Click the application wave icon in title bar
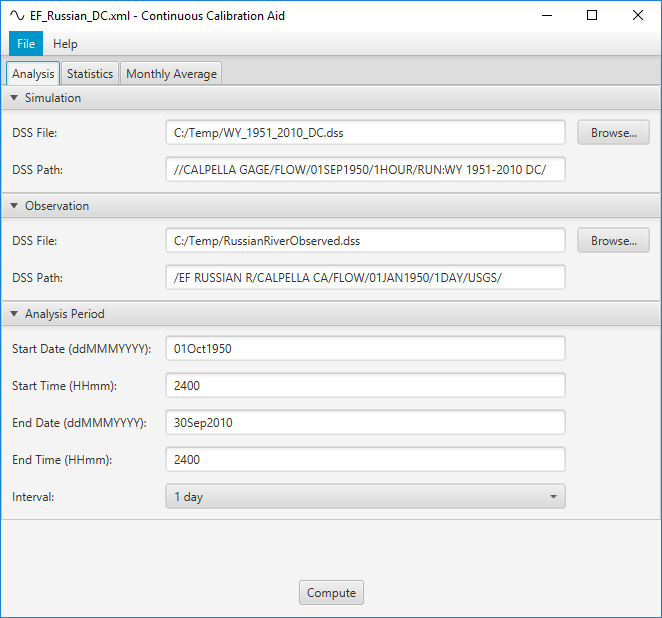Screen dimensions: 662x618 [17, 16]
